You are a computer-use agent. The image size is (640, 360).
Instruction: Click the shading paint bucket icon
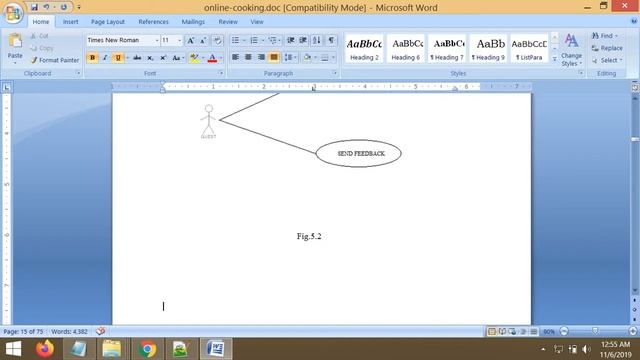coord(307,58)
